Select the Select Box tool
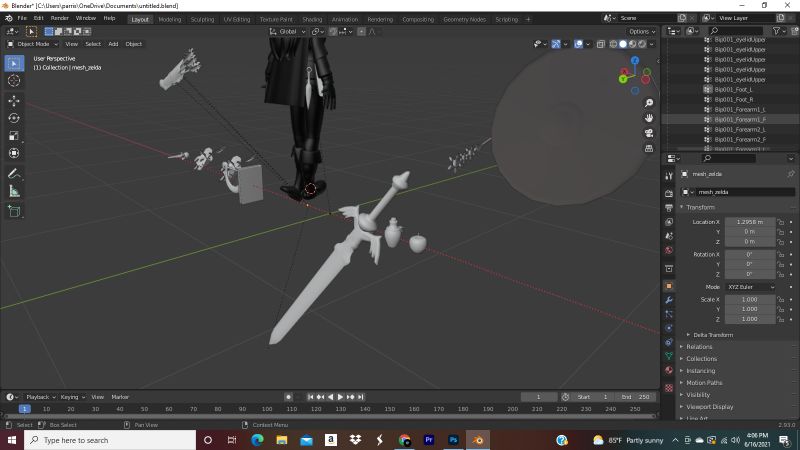Viewport: 800px width, 450px height. tap(14, 63)
